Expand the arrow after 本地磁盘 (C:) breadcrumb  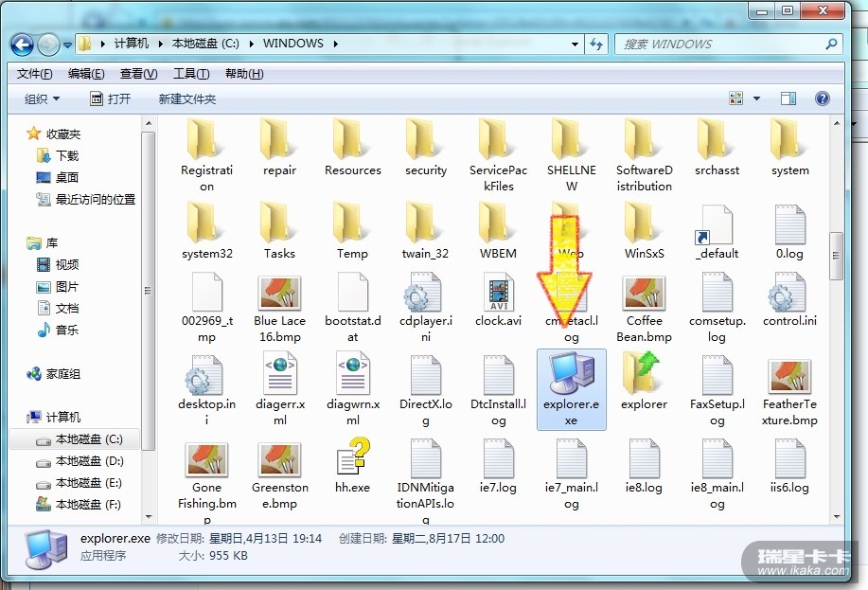pyautogui.click(x=251, y=44)
